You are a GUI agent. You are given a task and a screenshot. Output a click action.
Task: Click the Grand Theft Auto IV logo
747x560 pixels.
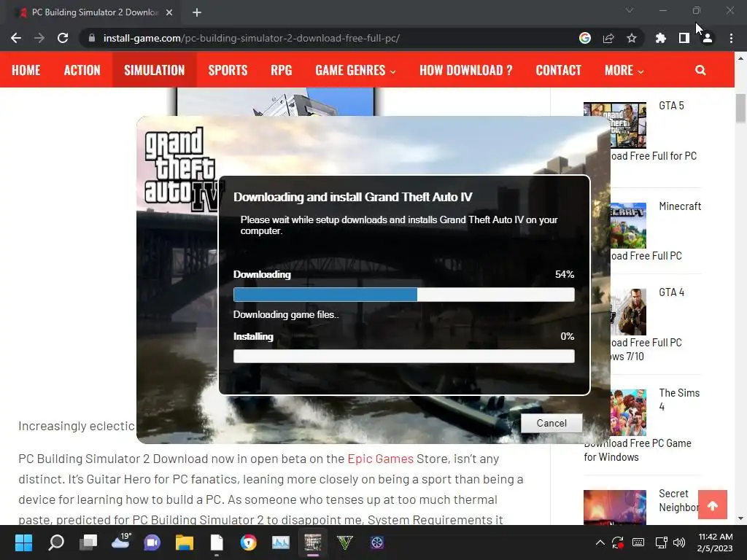(x=184, y=169)
